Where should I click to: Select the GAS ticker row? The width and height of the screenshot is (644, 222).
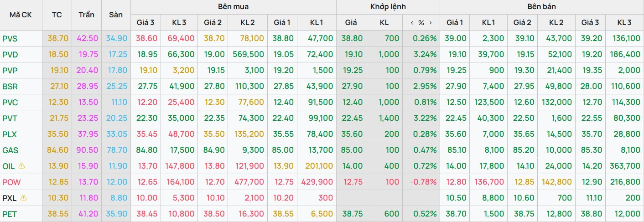click(322, 150)
